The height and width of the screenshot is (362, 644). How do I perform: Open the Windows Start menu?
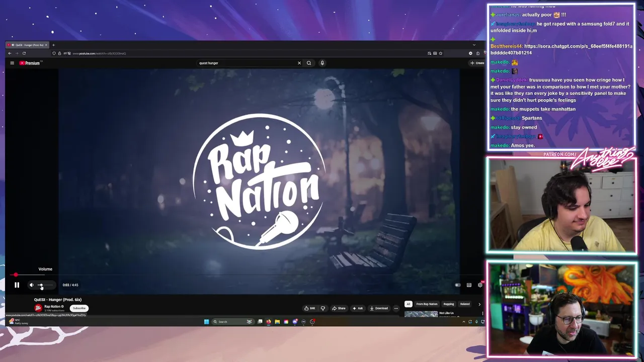click(206, 322)
